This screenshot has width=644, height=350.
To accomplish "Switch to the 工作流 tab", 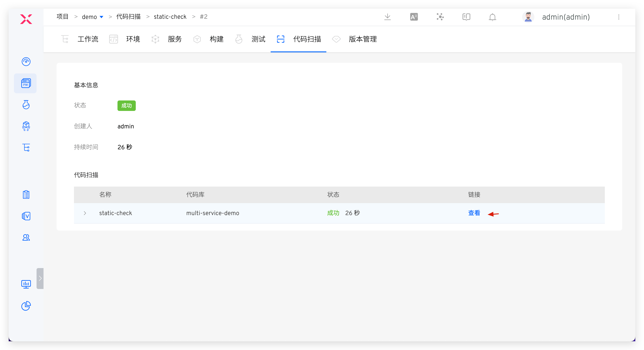I will (x=88, y=39).
